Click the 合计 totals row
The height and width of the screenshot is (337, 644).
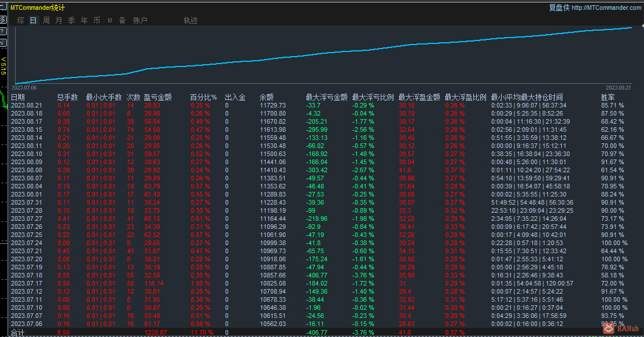(x=18, y=332)
